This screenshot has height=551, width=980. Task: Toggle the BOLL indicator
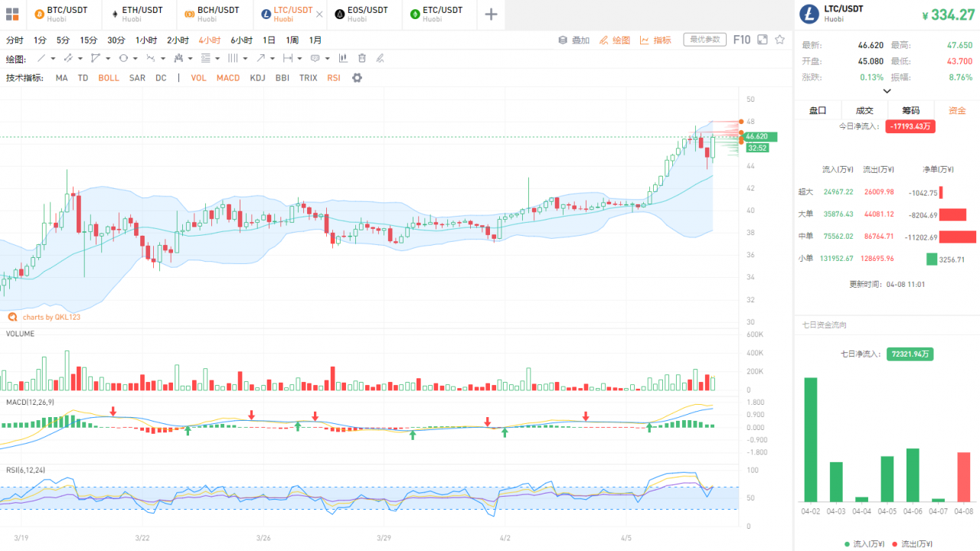[x=109, y=78]
